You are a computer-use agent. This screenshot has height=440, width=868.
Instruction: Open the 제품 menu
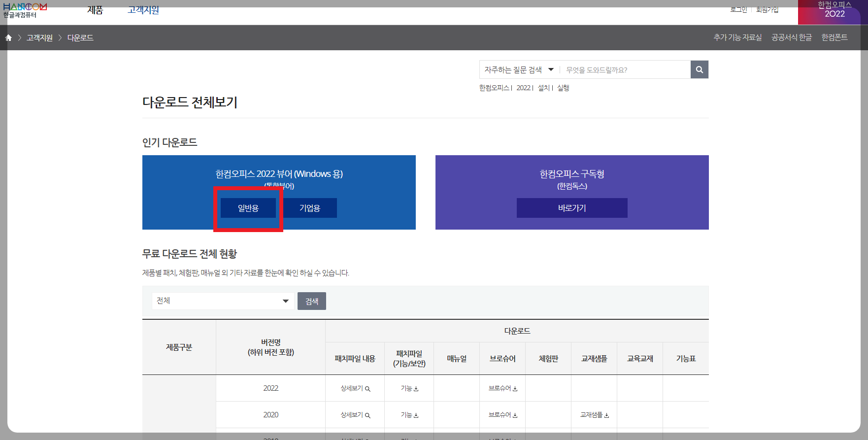(95, 10)
